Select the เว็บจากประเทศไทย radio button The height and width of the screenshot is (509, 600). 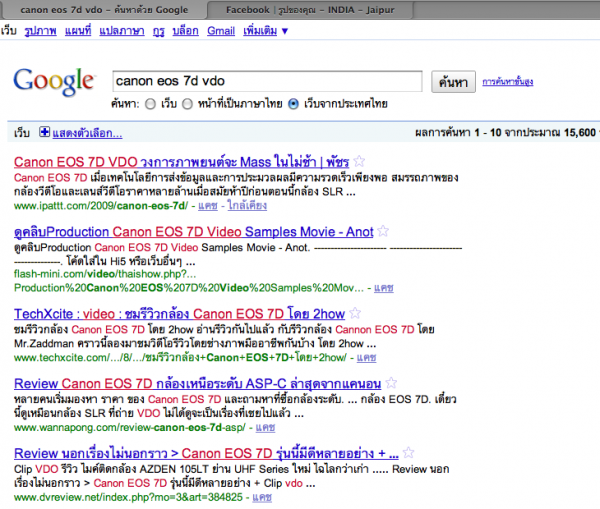(293, 104)
